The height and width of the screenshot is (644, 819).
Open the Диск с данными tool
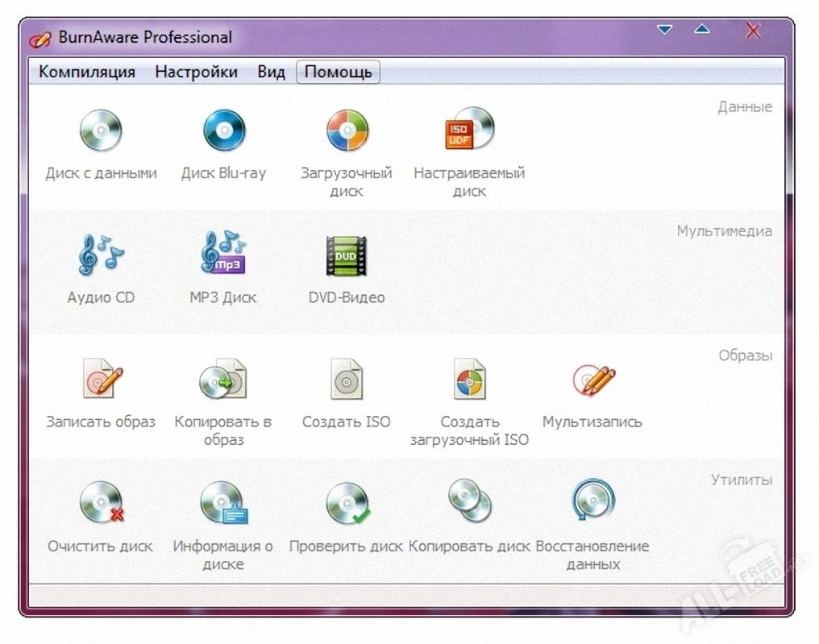pyautogui.click(x=101, y=131)
